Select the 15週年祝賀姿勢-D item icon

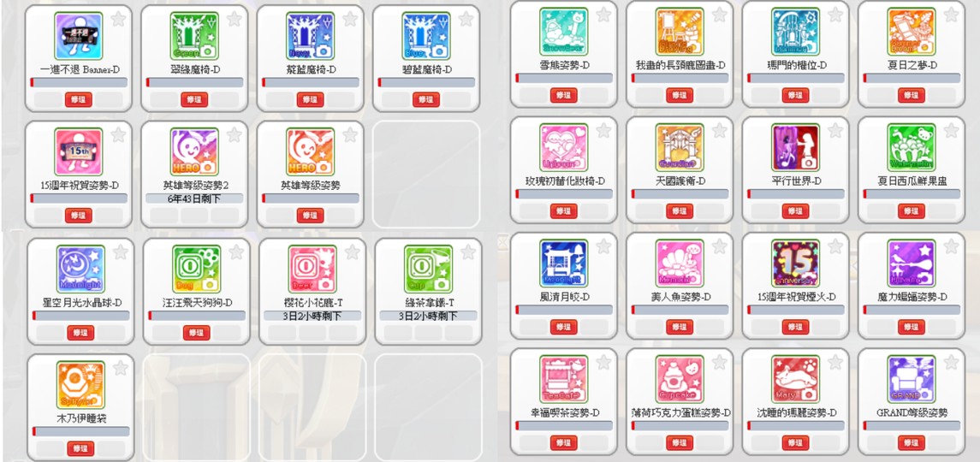point(78,152)
